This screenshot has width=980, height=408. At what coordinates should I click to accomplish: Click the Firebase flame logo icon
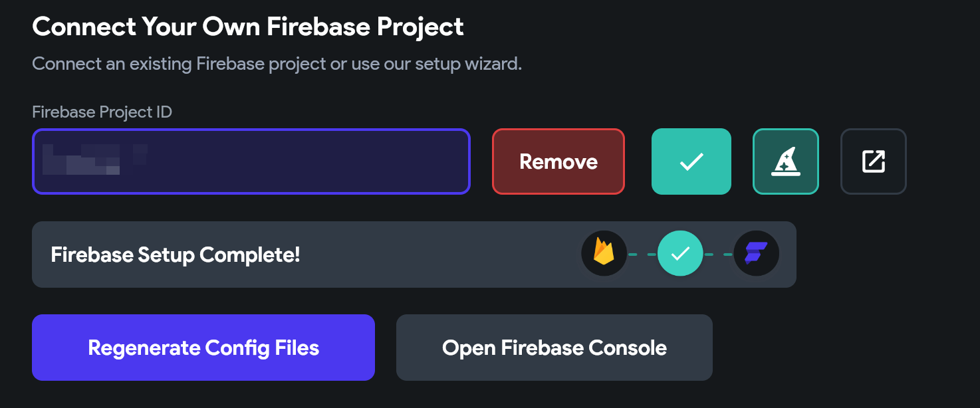click(x=604, y=254)
